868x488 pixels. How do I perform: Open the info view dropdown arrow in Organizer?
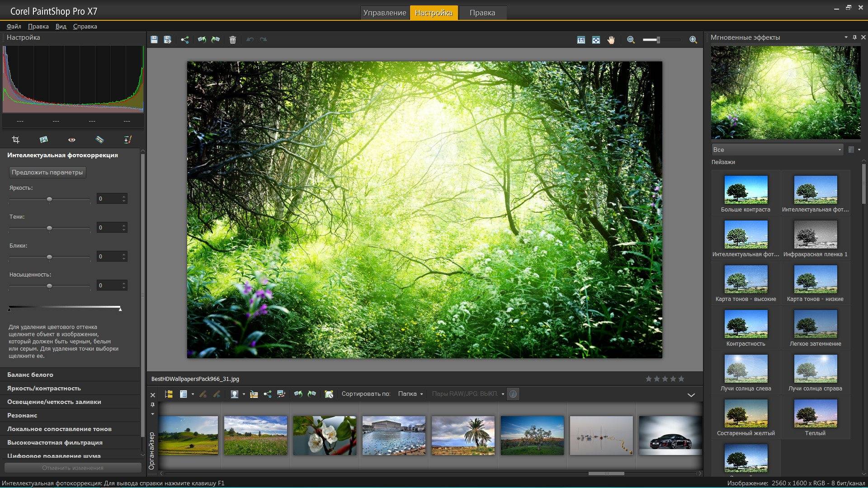pos(193,394)
